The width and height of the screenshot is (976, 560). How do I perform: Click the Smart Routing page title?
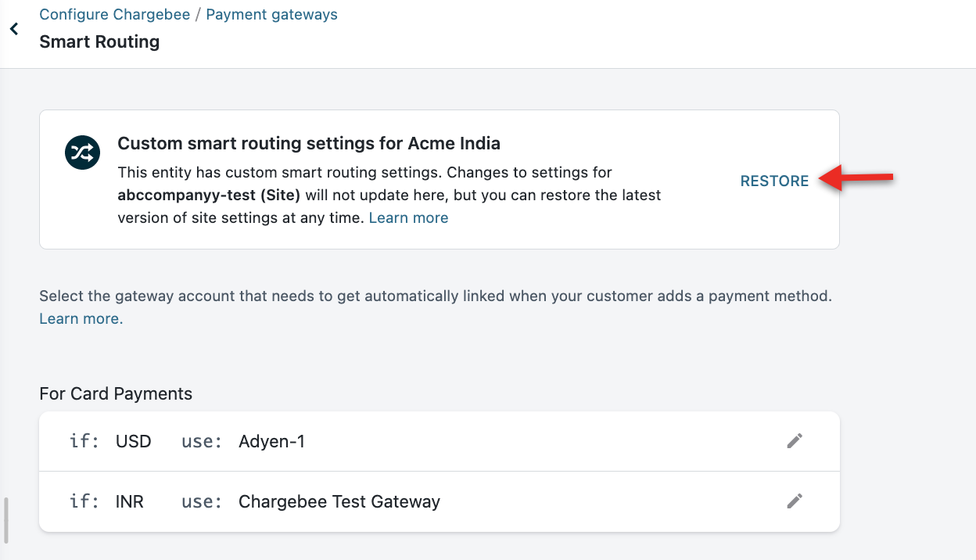tap(99, 42)
